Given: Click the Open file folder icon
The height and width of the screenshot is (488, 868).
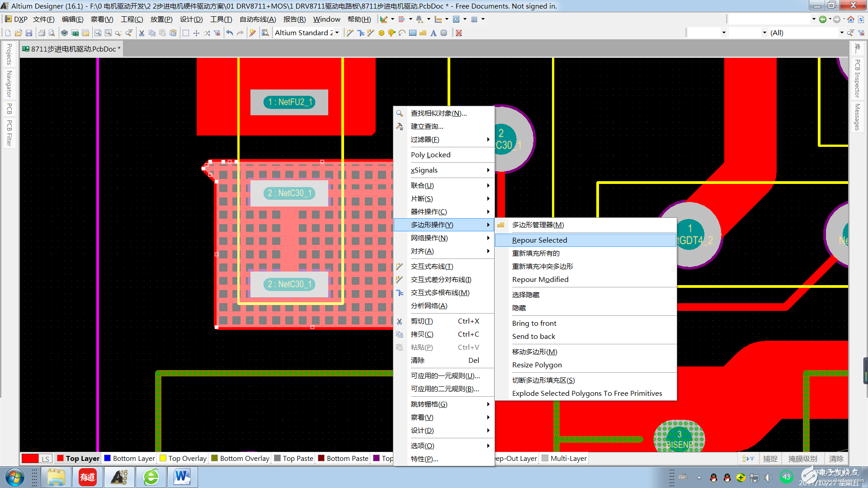Looking at the screenshot, I should (19, 33).
